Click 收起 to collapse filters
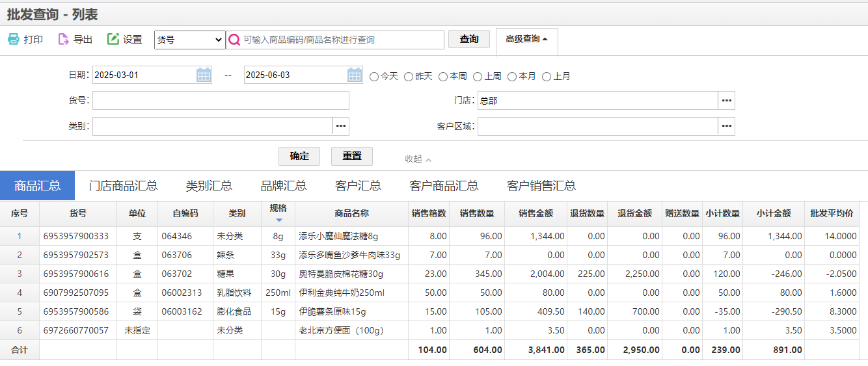Viewport: 868px width, 366px height. click(x=418, y=159)
